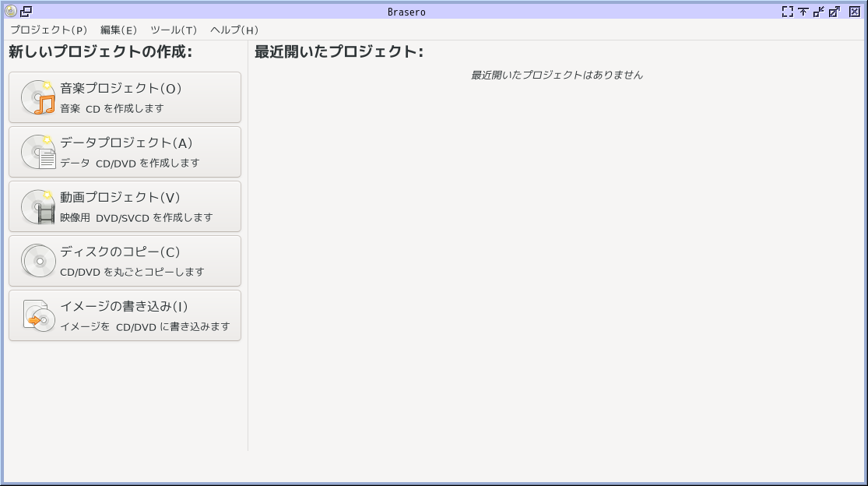Start a データプロジェクト(A)

coord(125,152)
